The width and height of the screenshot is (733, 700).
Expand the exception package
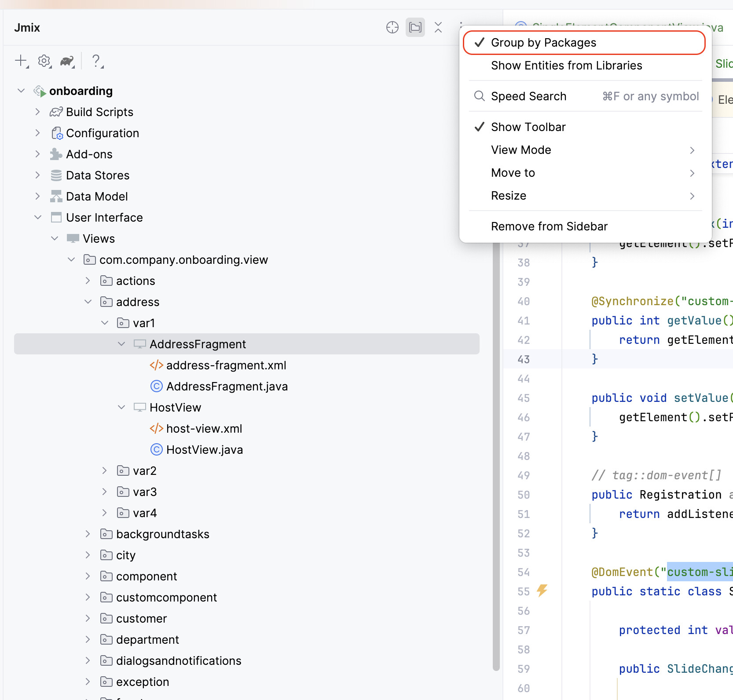[x=88, y=682]
